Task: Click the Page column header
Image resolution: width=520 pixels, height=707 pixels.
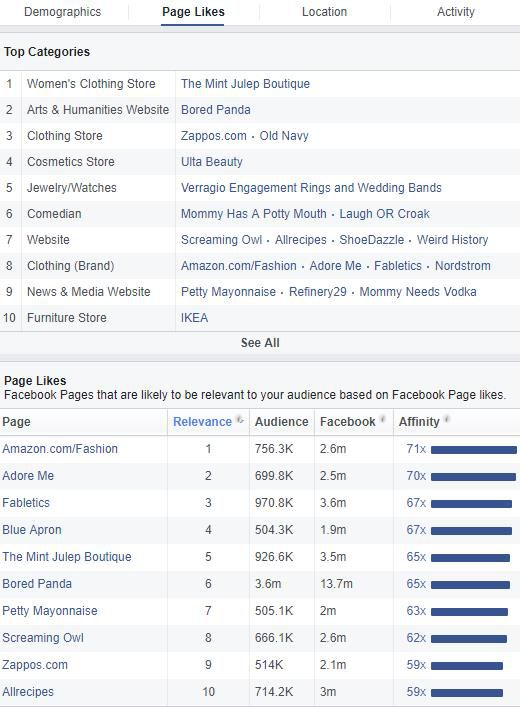Action: [16, 422]
